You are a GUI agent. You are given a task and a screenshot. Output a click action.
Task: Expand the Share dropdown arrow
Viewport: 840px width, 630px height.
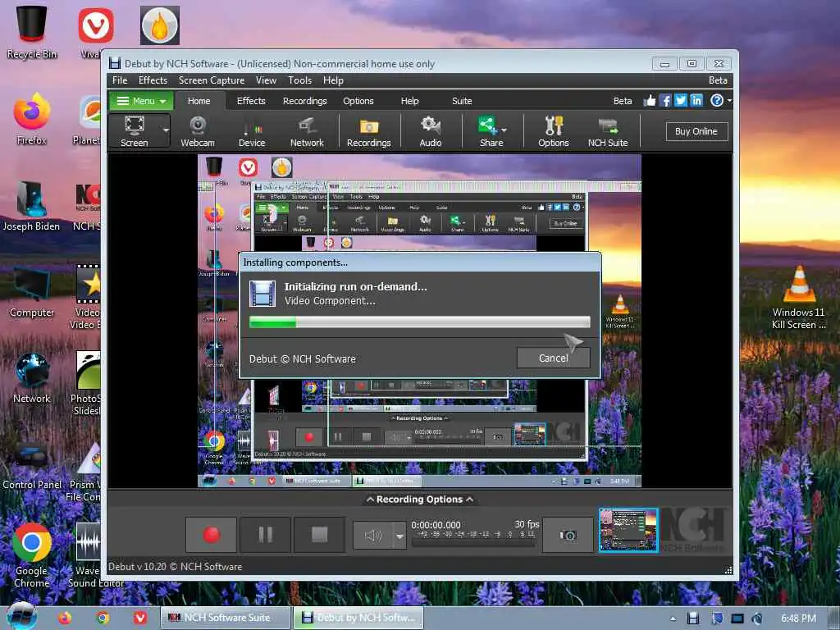504,130
